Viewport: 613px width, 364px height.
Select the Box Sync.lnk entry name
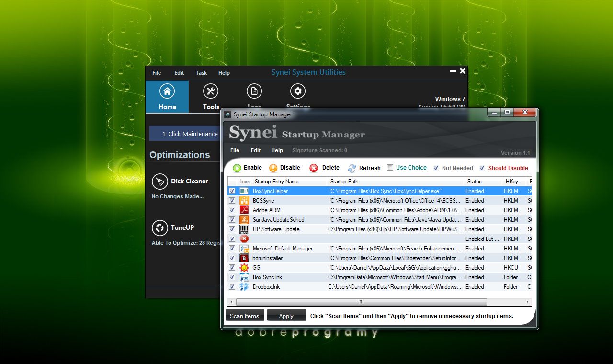[x=268, y=277]
